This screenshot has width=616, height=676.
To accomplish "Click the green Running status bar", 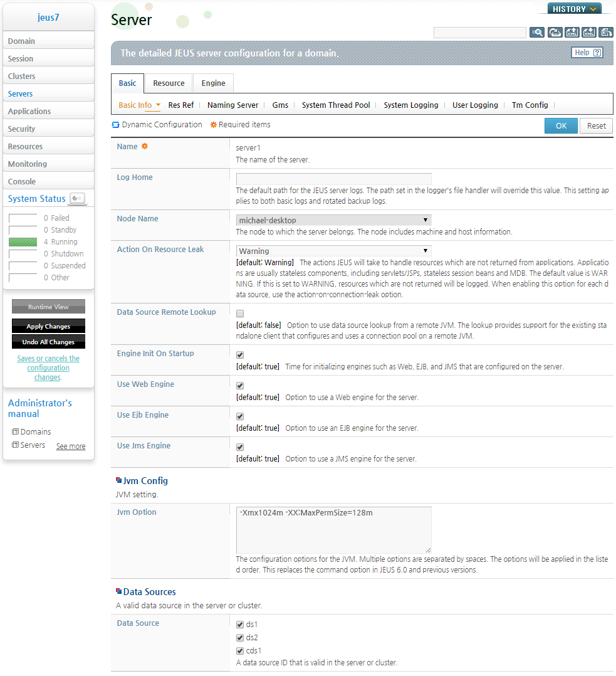I will click(x=23, y=242).
